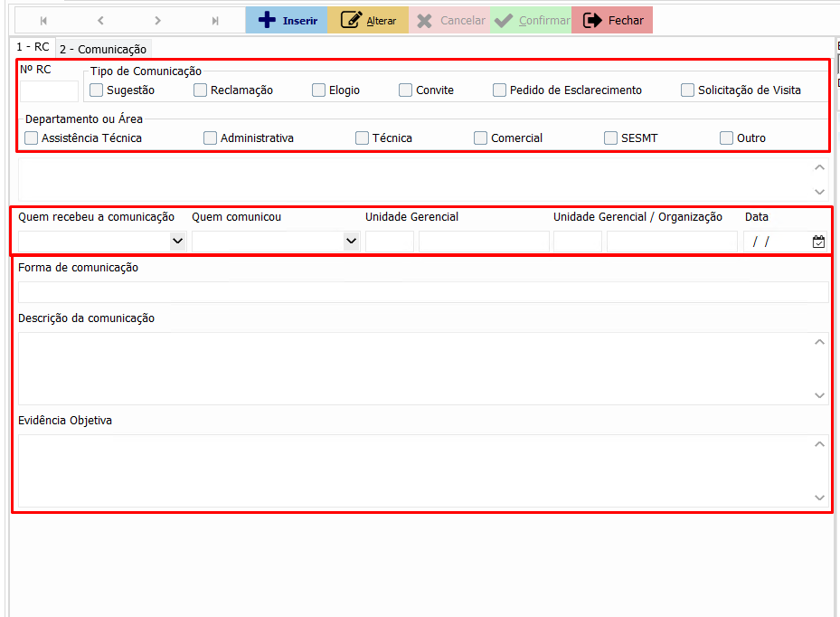
Task: Click the Inserir button
Action: click(286, 20)
